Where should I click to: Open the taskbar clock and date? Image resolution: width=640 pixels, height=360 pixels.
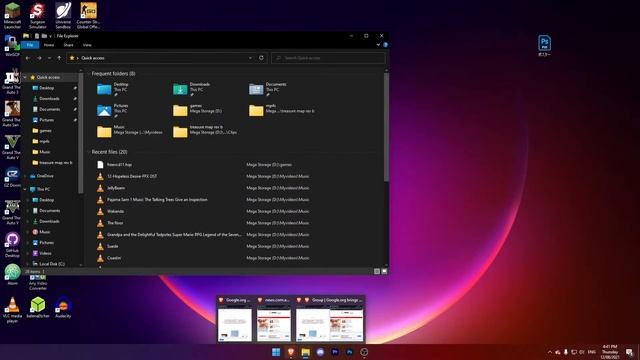click(610, 352)
